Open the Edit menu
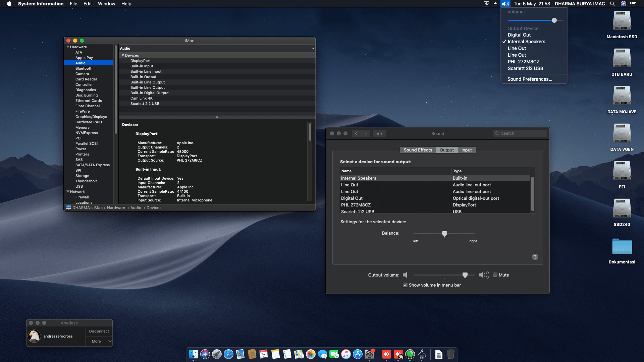This screenshot has width=644, height=362. tap(88, 4)
